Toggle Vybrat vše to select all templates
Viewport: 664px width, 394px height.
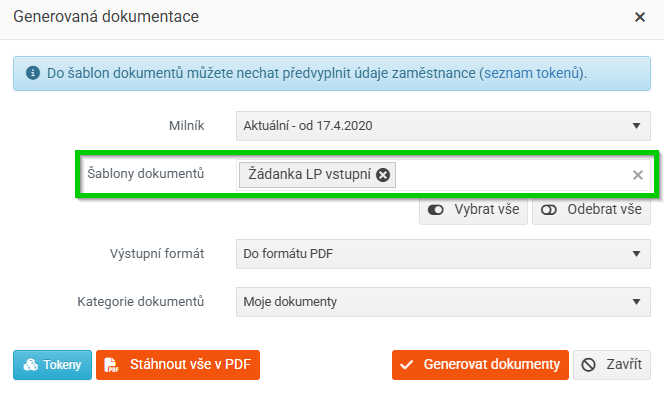pyautogui.click(x=473, y=210)
